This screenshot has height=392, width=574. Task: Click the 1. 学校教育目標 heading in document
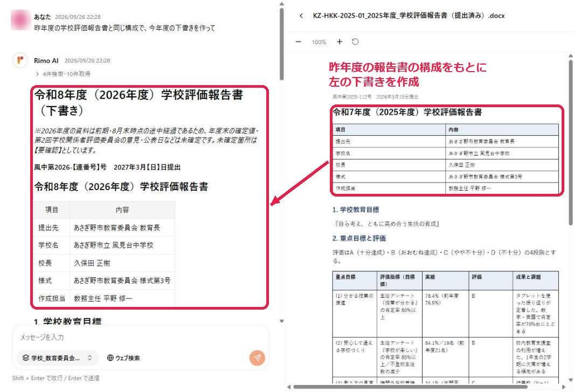point(356,209)
